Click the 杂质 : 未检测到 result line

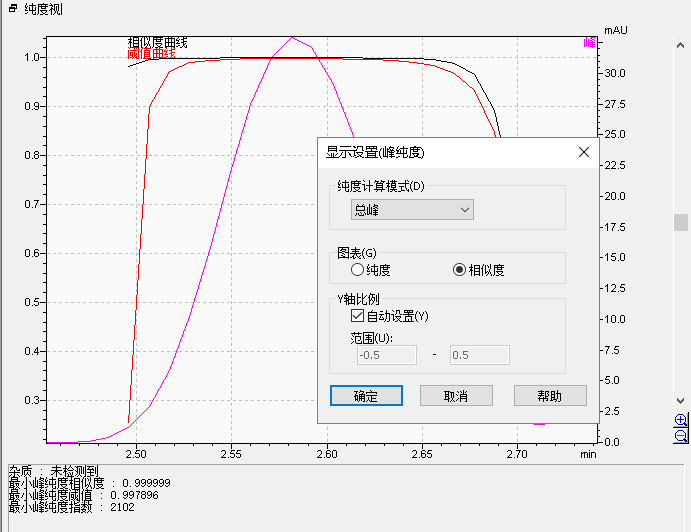(53, 471)
